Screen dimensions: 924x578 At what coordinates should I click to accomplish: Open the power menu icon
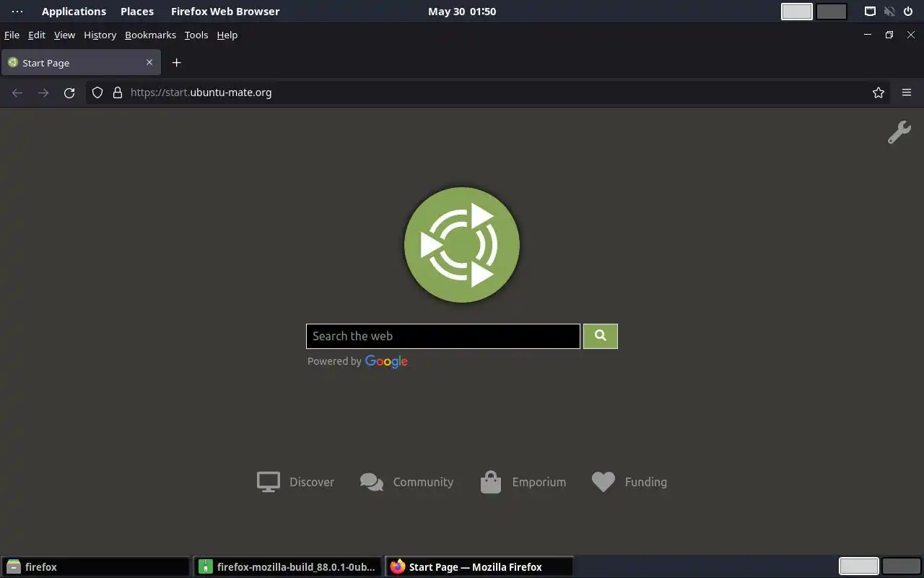(908, 12)
